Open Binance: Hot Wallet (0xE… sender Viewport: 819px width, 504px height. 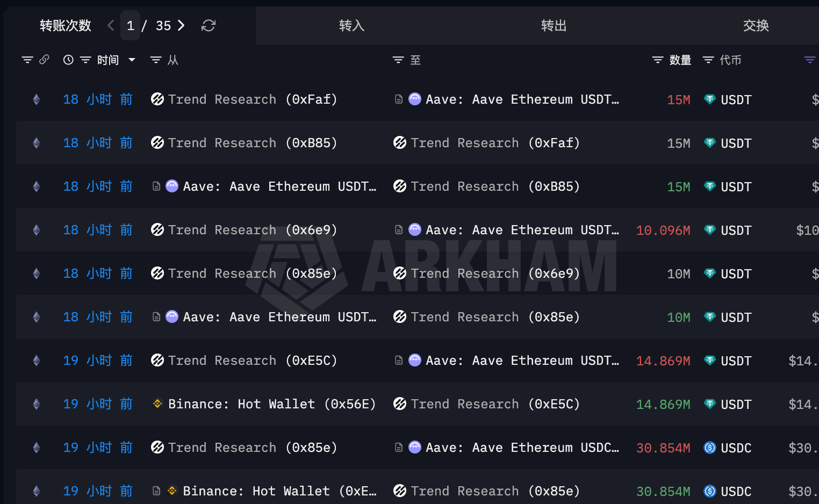tap(279, 491)
